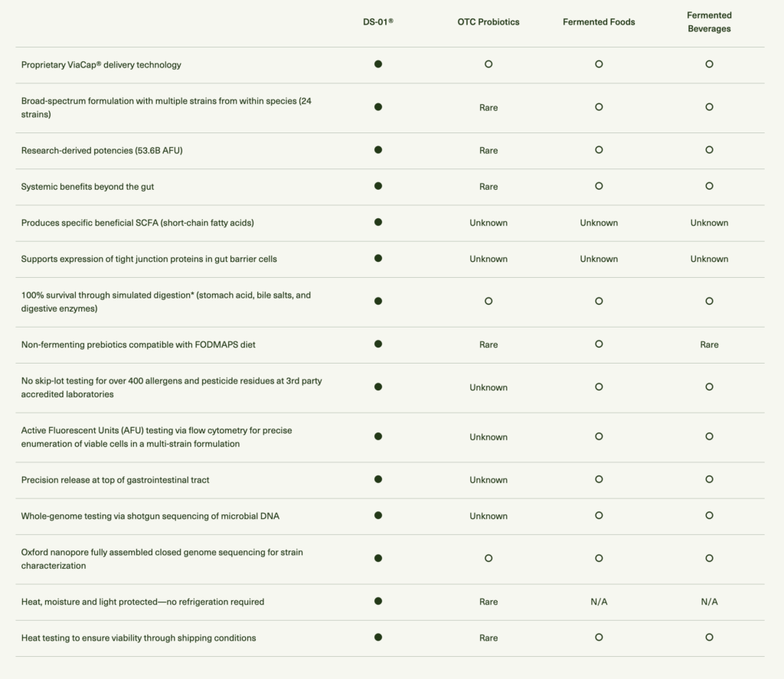Click the Fermented Beverages circle for Whole-genome testing
The image size is (784, 679).
[x=709, y=515]
